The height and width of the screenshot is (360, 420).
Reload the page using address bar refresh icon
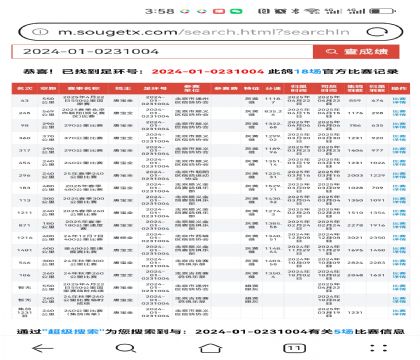click(x=377, y=32)
